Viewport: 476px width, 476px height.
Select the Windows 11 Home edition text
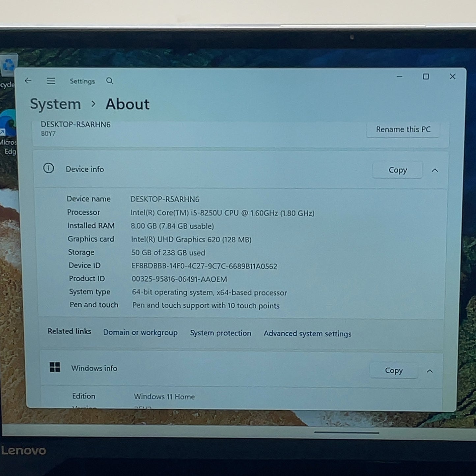(164, 397)
